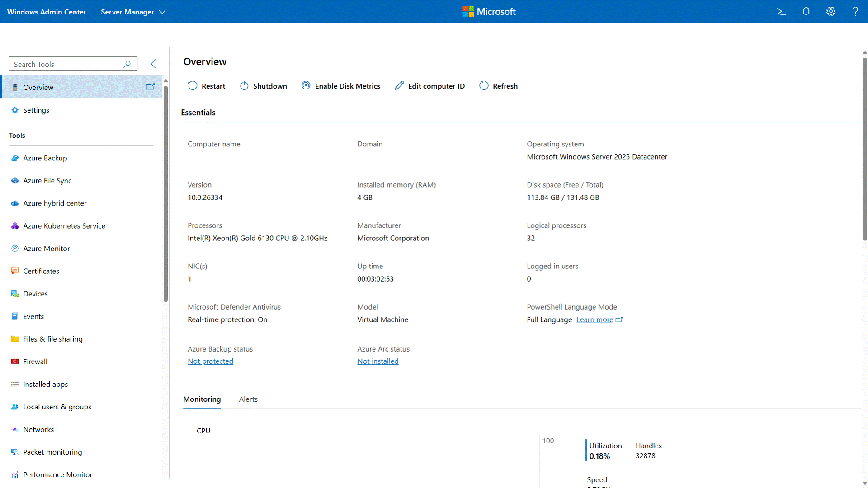This screenshot has width=868, height=488.
Task: Open the notifications bell
Action: coord(806,12)
